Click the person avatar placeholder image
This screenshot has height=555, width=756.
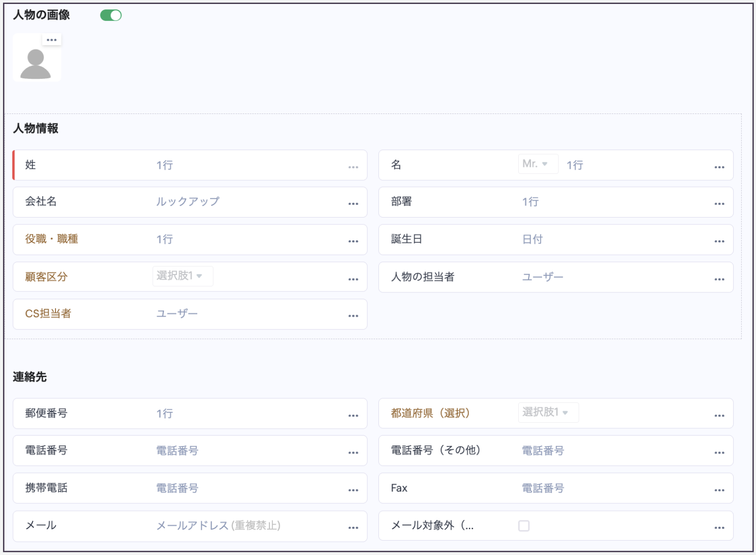point(36,63)
